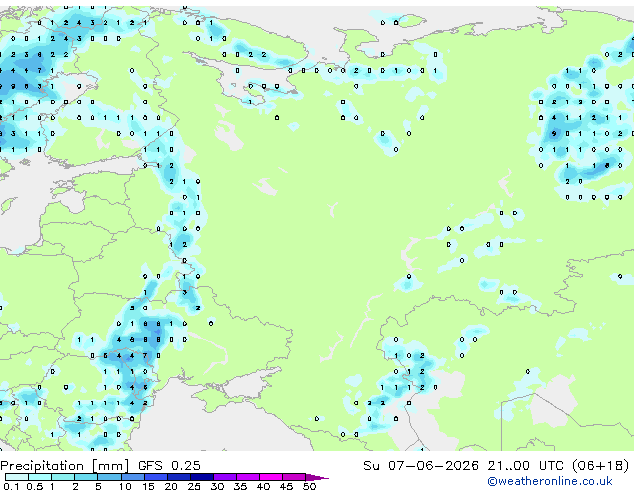Screen dimensions: 634x490
Task: Click the 'UTC' timezone label
Action: pyautogui.click(x=551, y=466)
